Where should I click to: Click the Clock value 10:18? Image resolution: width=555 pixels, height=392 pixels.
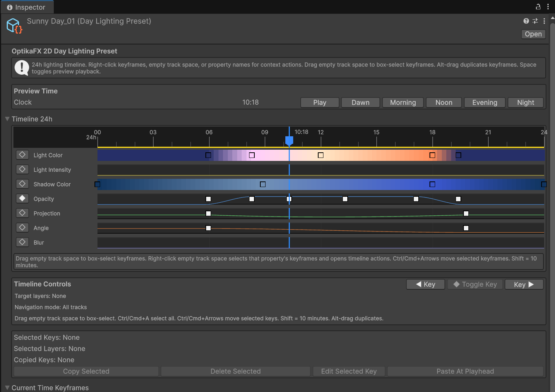click(x=251, y=102)
